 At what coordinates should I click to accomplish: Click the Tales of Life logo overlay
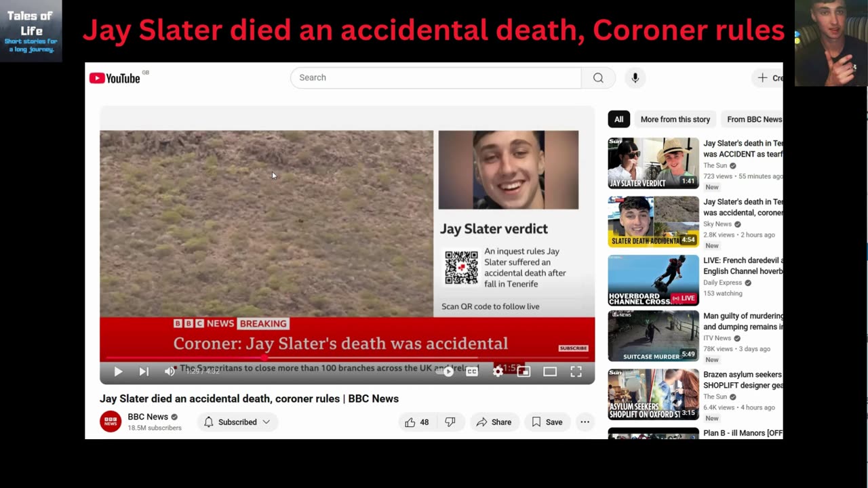coord(31,31)
